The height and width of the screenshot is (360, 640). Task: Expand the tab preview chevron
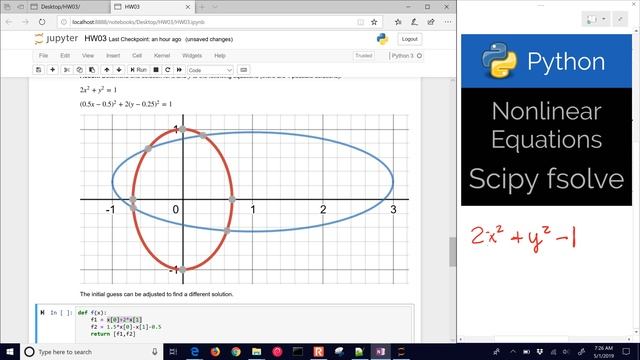point(215,7)
